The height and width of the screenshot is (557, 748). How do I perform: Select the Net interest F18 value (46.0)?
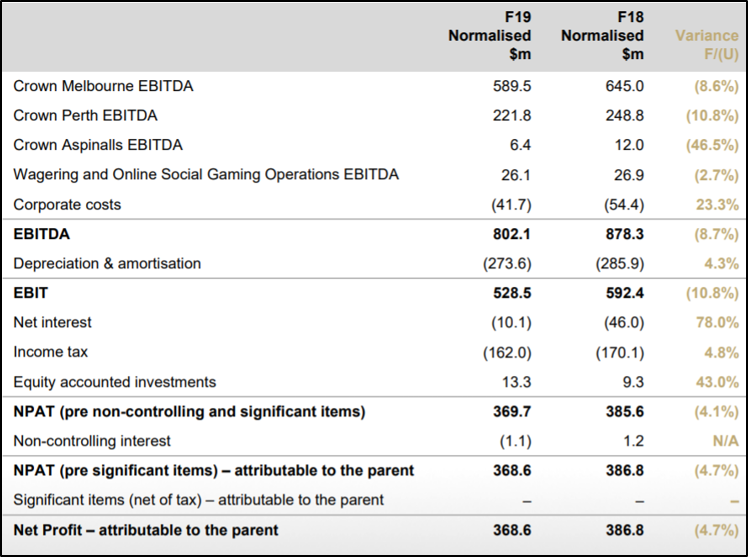click(624, 323)
